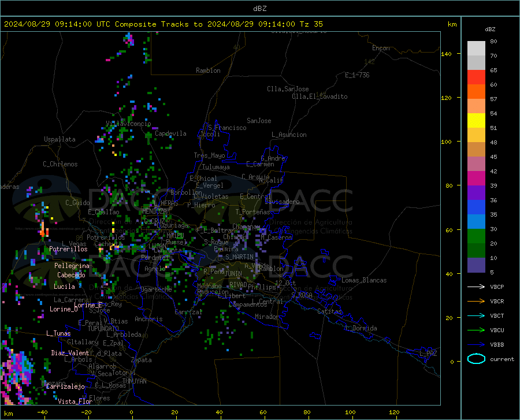Click the MENDOZA city label
This screenshot has width=520, height=420.
tap(154, 211)
